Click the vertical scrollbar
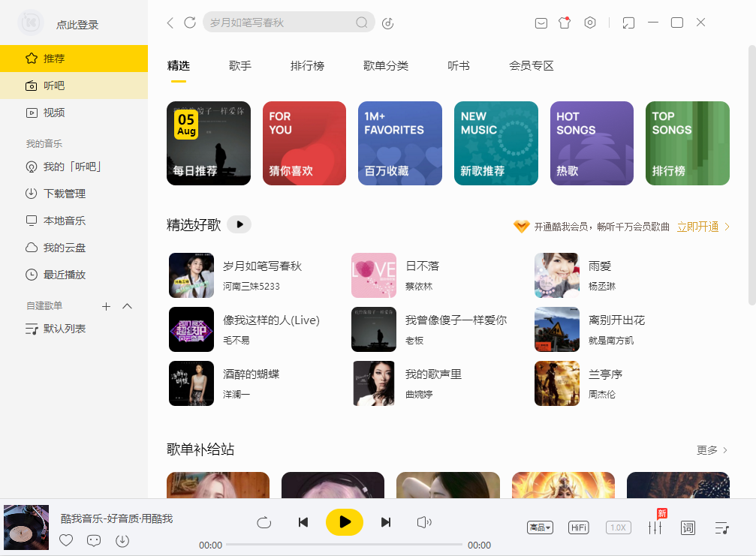The width and height of the screenshot is (756, 556). pyautogui.click(x=751, y=175)
